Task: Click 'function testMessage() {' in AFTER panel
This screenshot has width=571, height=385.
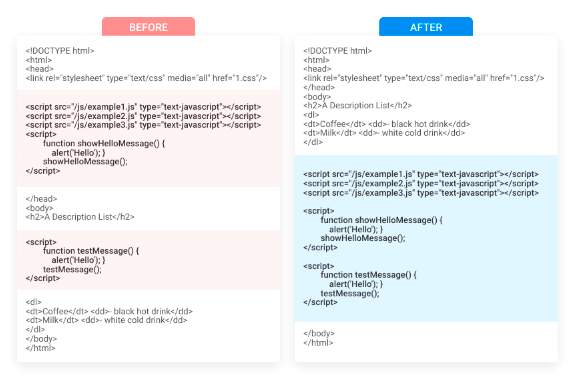Action: (x=369, y=275)
